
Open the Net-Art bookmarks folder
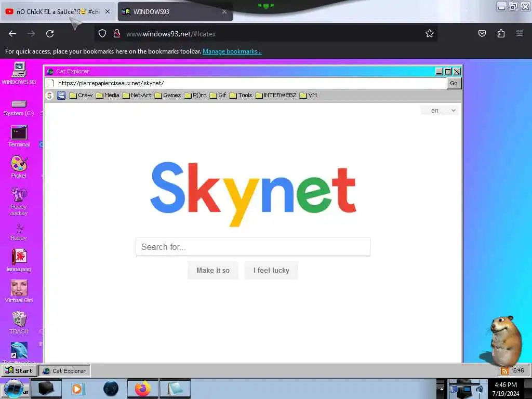pyautogui.click(x=137, y=96)
